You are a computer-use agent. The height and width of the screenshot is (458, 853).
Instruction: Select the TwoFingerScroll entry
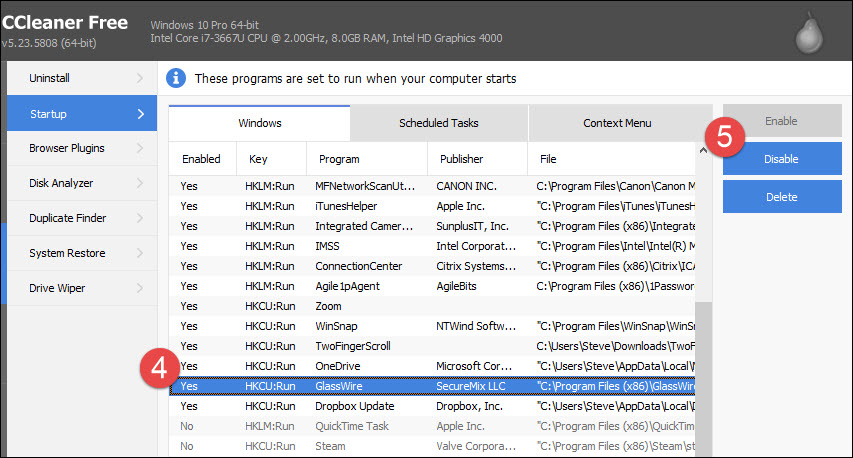point(432,346)
